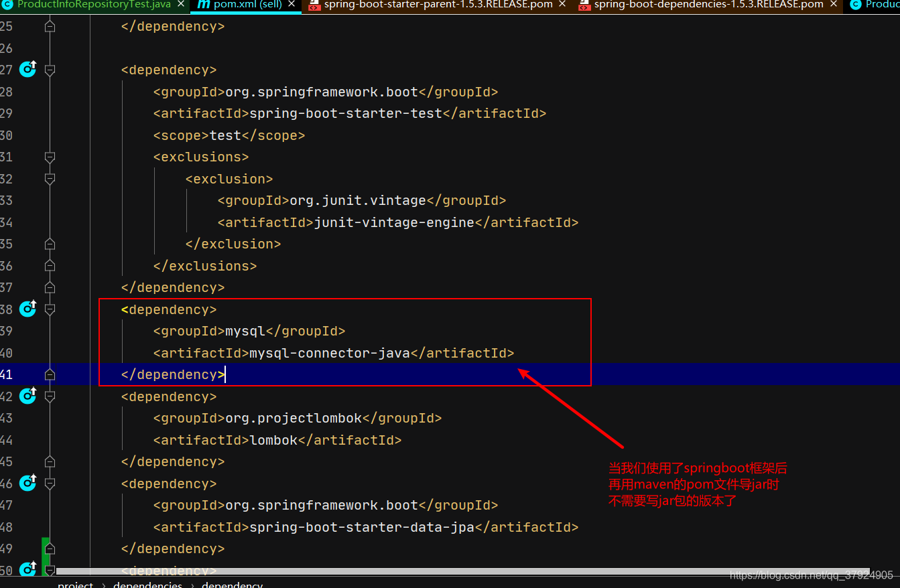The width and height of the screenshot is (900, 588).
Task: Click fold end marker on line 37
Action: [x=50, y=287]
